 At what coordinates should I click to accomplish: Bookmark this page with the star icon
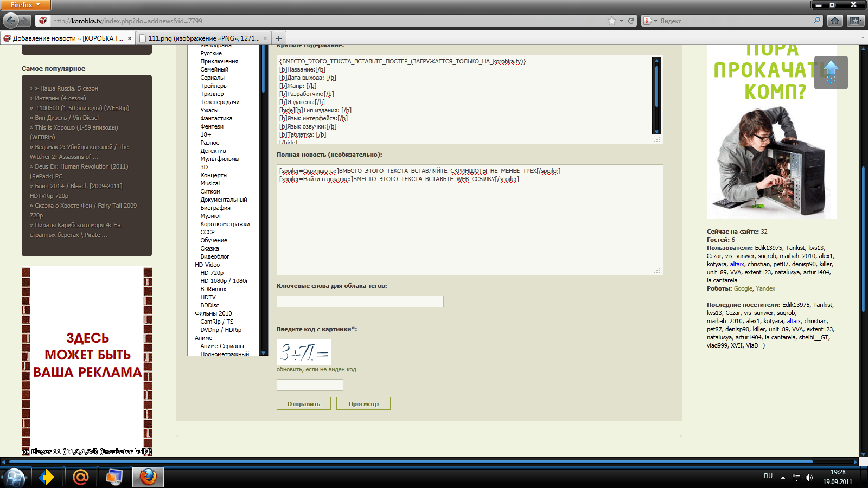(x=612, y=21)
